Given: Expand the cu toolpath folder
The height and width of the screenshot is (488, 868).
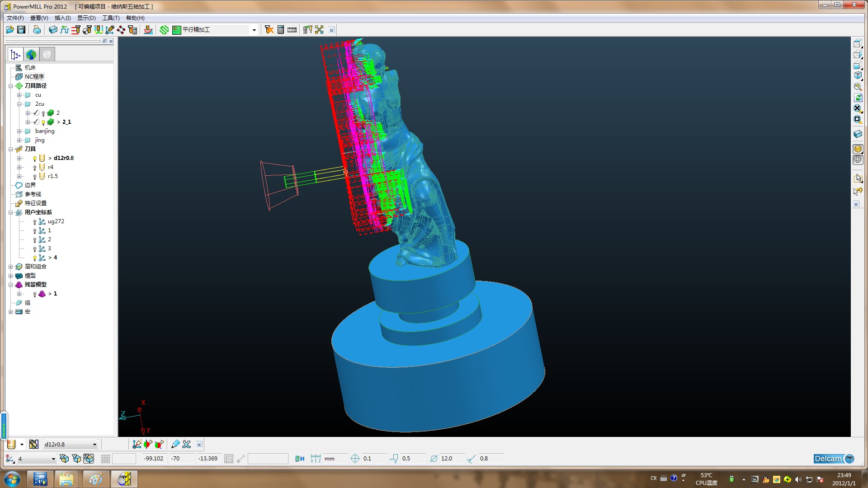Looking at the screenshot, I should coord(19,95).
